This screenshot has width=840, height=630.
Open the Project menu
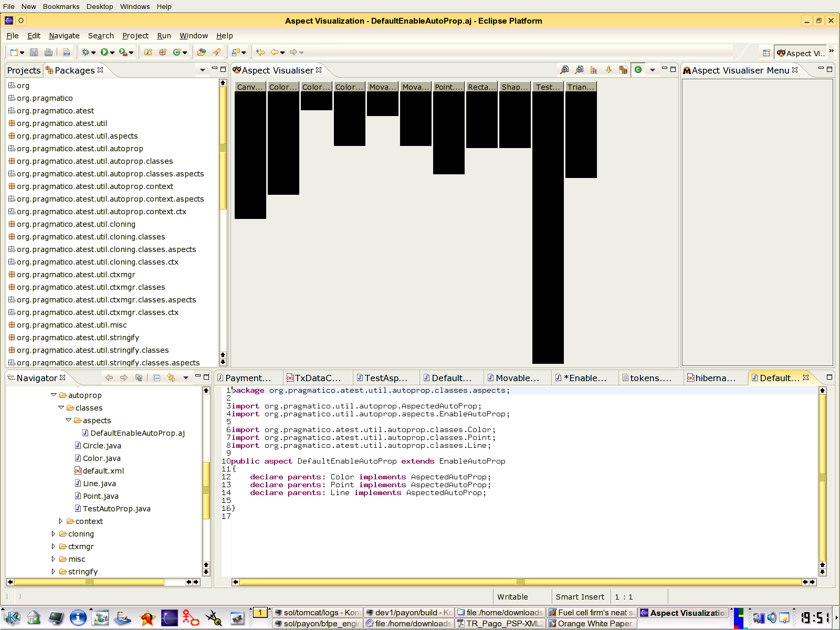pyautogui.click(x=135, y=36)
